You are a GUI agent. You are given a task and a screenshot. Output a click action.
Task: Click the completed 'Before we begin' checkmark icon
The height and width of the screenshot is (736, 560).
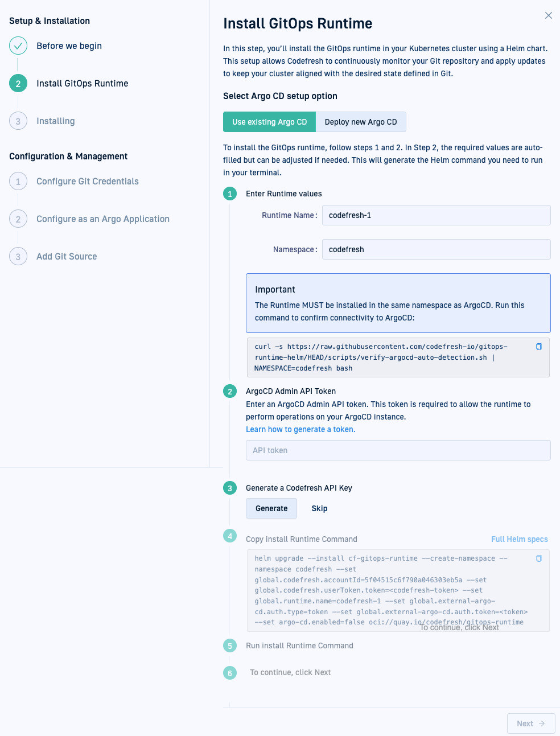click(x=18, y=46)
